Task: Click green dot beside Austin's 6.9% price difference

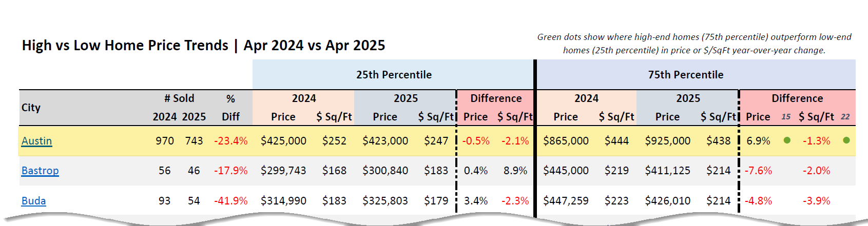Action: (x=787, y=140)
